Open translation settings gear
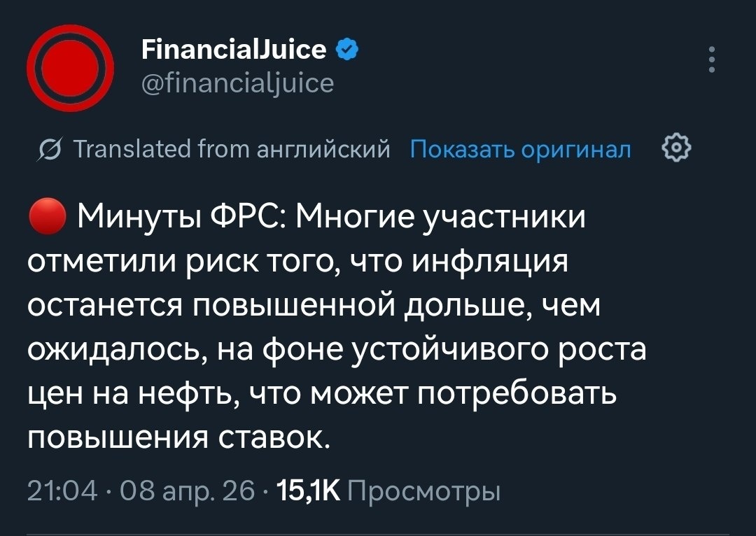Image resolution: width=756 pixels, height=536 pixels. (x=676, y=148)
